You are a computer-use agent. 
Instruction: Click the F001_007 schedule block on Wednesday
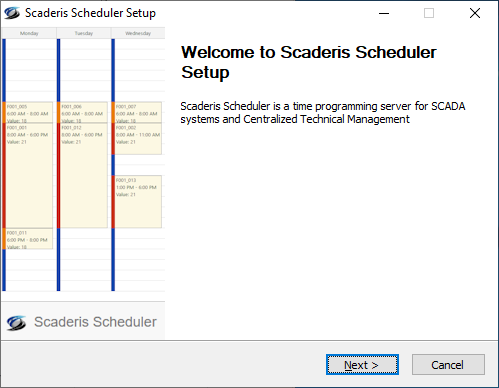tap(138, 113)
